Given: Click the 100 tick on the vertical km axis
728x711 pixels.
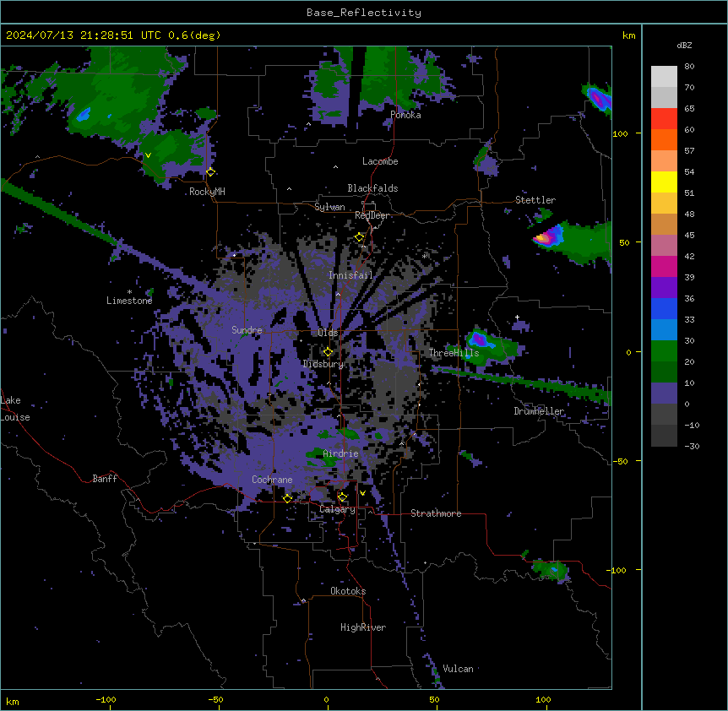Looking at the screenshot, I should coord(620,133).
